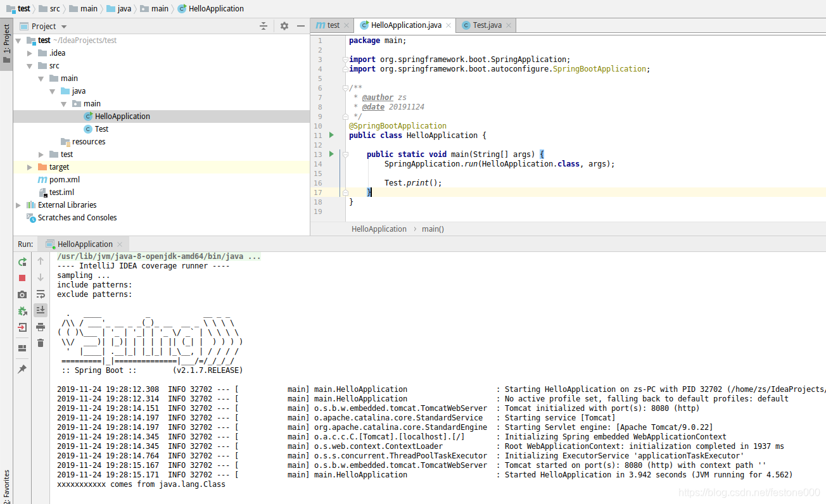Collapse the java folder in tree
Viewport: 826px width, 504px height.
(x=52, y=91)
